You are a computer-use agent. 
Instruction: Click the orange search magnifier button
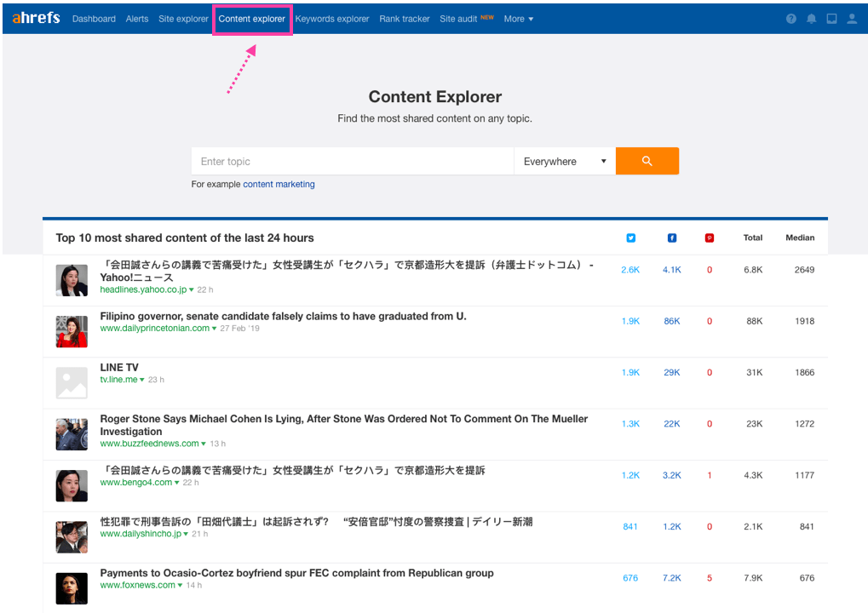click(x=647, y=161)
